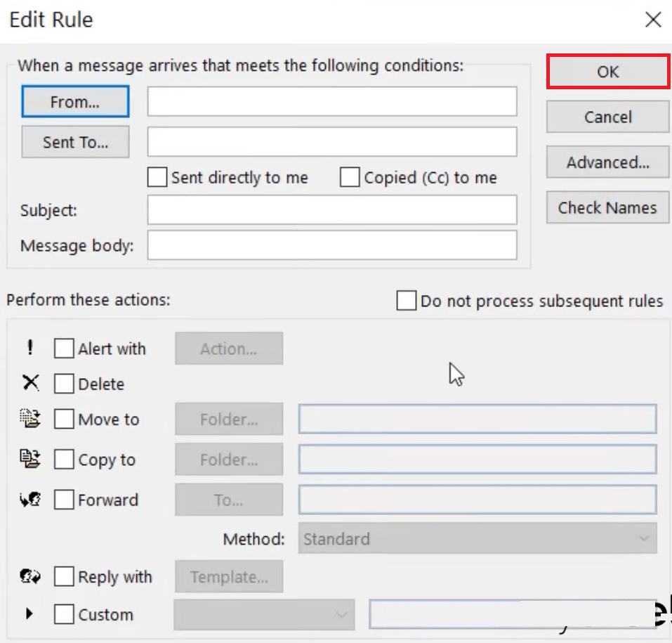The width and height of the screenshot is (672, 643).
Task: Choose sender with From... button
Action: (75, 102)
